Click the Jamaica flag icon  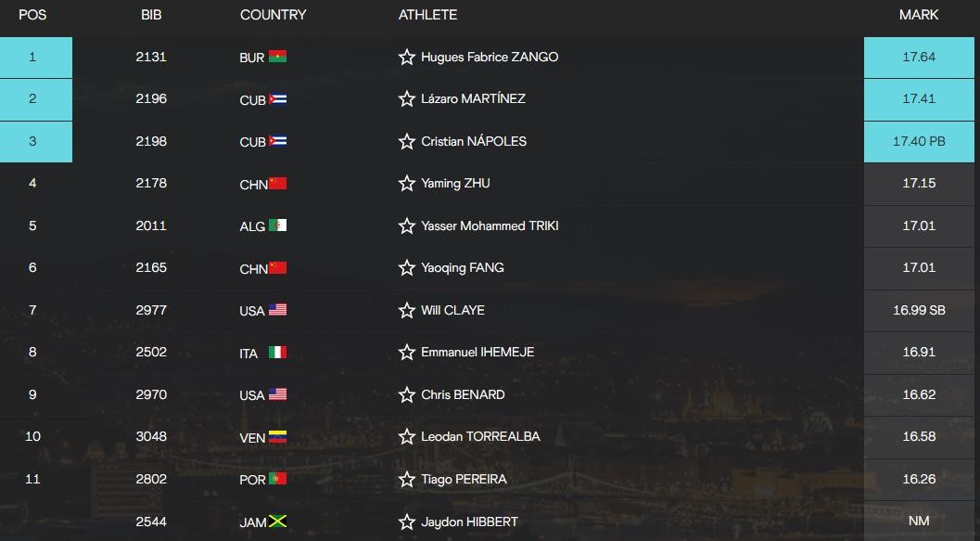[277, 522]
